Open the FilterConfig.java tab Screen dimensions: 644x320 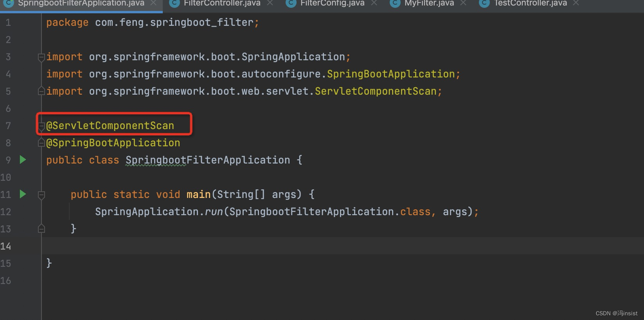tap(333, 3)
